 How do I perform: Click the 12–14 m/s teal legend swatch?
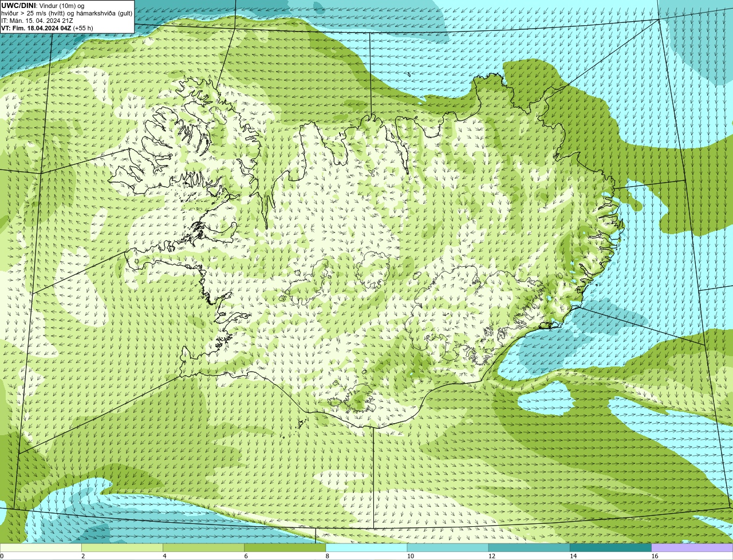(x=529, y=548)
